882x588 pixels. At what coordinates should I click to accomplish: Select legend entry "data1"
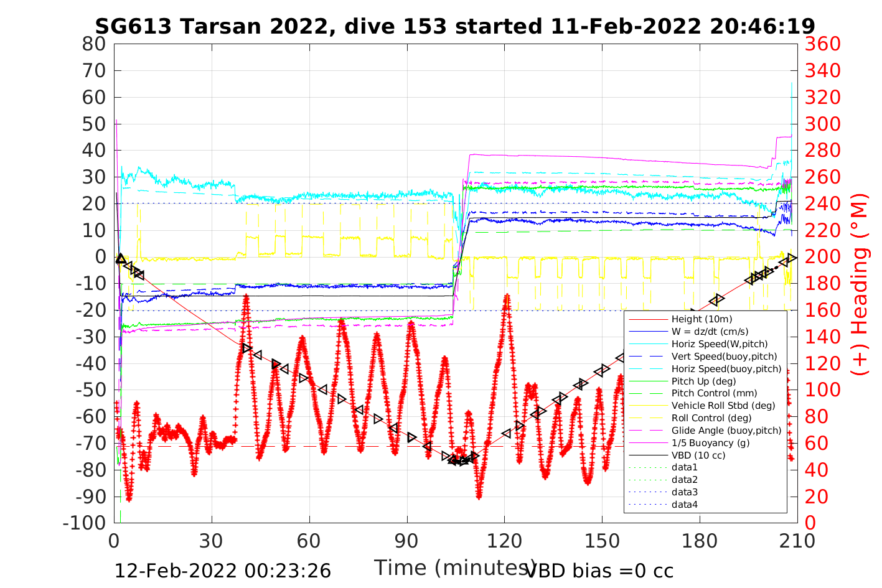[685, 467]
